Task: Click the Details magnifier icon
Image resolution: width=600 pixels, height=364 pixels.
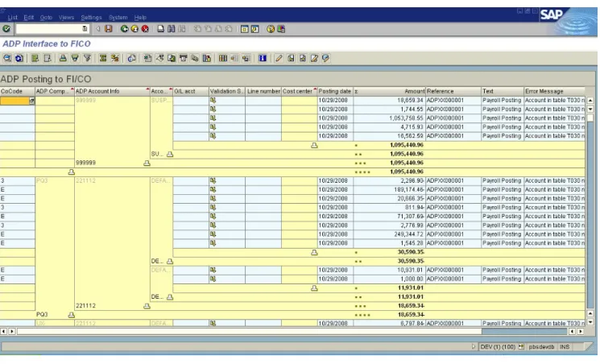Action: pyautogui.click(x=7, y=58)
